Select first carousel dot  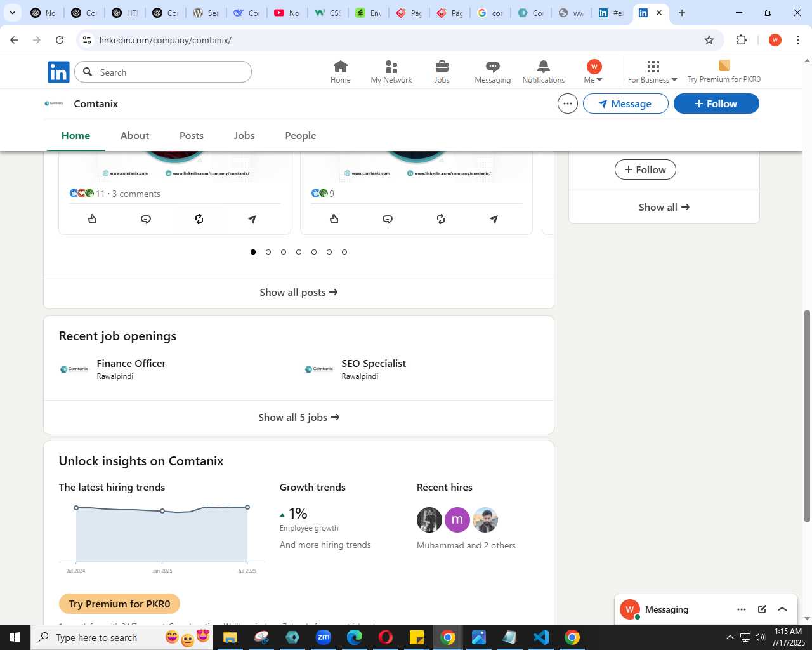(x=253, y=252)
